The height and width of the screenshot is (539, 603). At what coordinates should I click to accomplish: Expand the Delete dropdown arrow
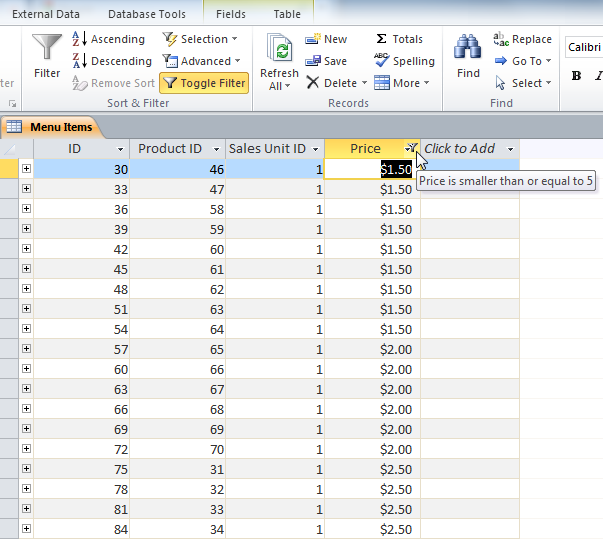pyautogui.click(x=364, y=83)
